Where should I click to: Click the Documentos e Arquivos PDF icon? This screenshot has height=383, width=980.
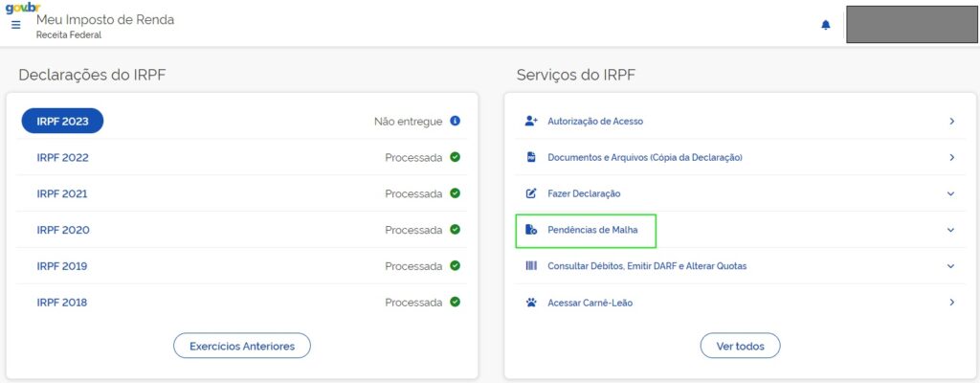tap(531, 157)
